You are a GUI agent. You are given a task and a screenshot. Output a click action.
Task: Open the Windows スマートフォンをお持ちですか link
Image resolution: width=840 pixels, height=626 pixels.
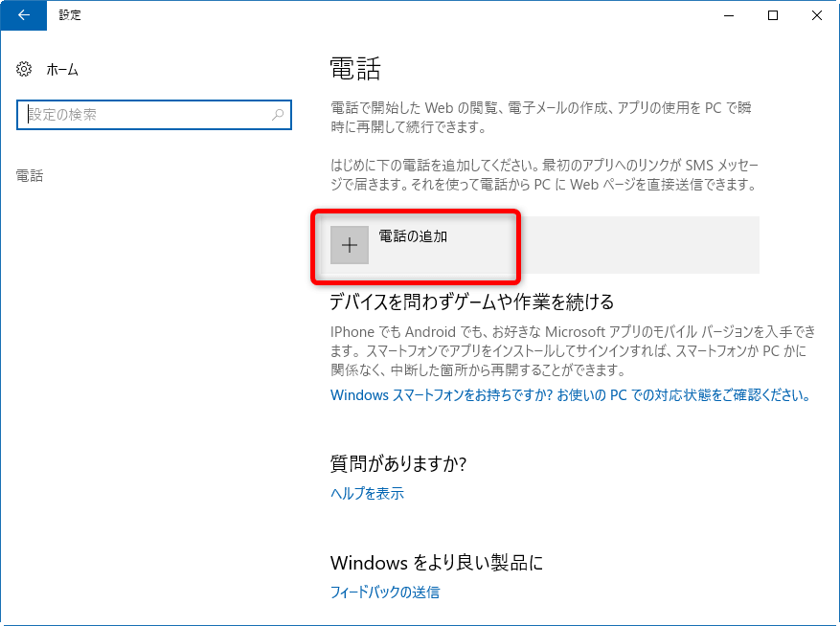coord(571,395)
